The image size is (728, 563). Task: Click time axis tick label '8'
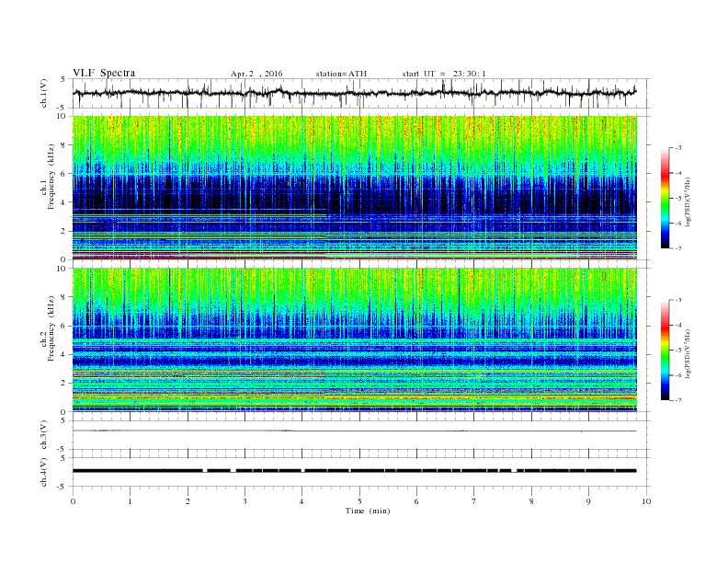click(531, 501)
